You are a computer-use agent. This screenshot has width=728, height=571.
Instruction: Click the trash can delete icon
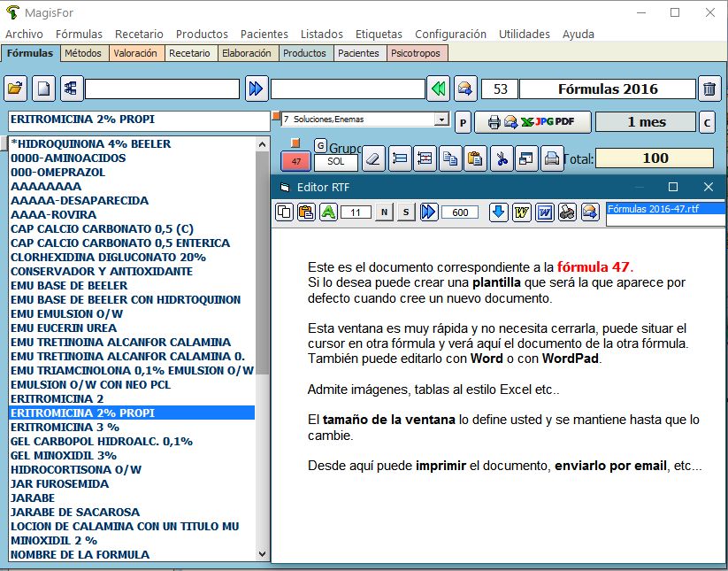pyautogui.click(x=709, y=89)
